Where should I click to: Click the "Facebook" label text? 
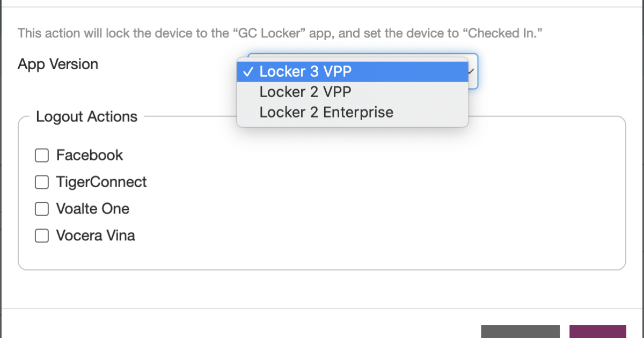[89, 155]
